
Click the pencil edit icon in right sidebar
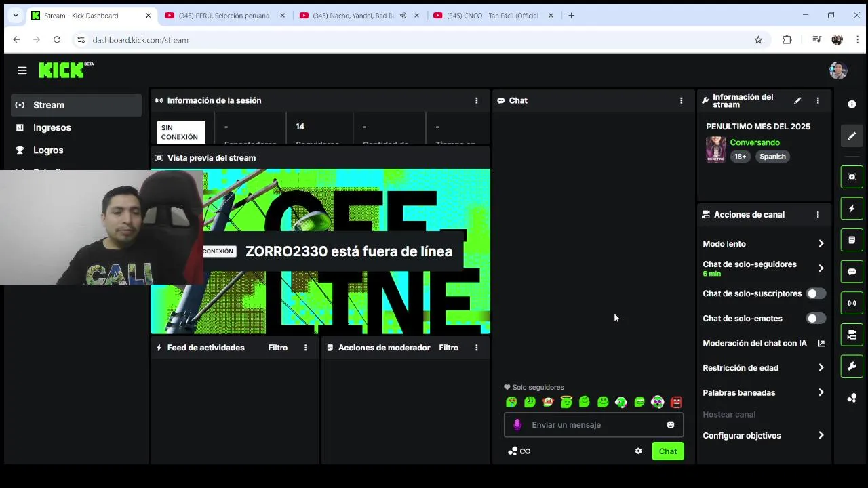[x=852, y=136]
